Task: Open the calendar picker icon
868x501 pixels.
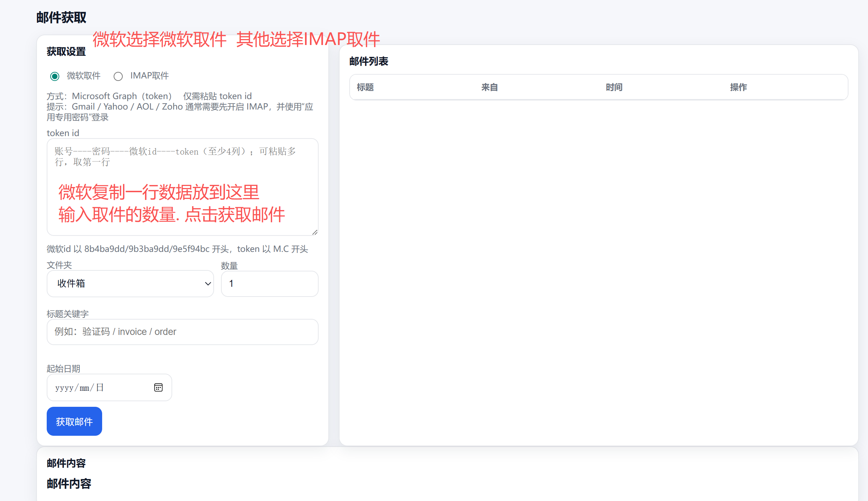Action: 158,388
